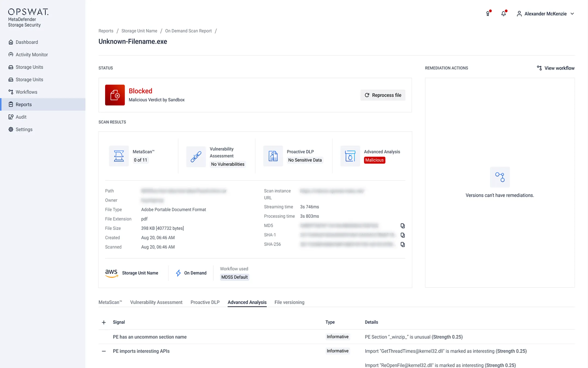Screen dimensions: 588x368
Task: Collapse the PE imports interesting APIs row
Action: (104, 351)
